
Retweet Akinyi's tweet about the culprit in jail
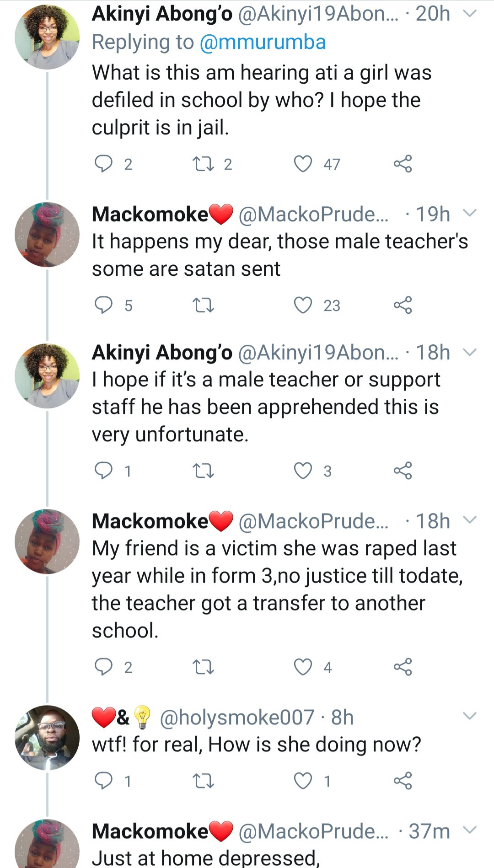203,164
